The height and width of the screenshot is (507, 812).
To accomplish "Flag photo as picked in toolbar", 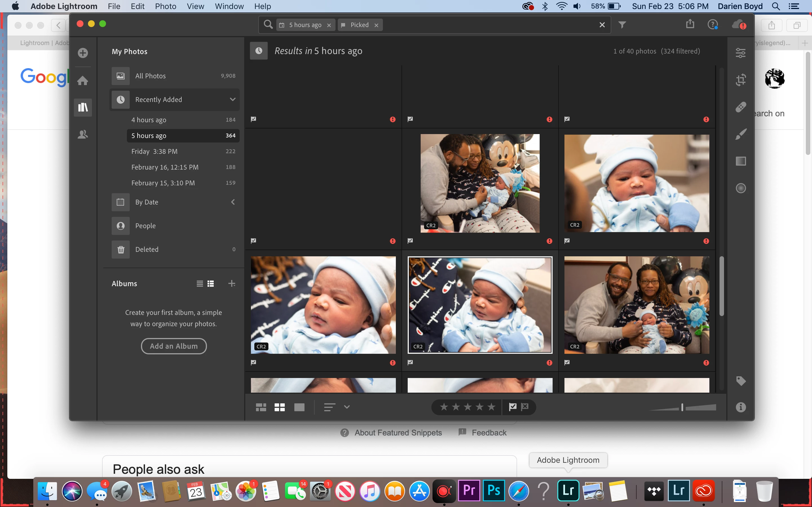I will [x=513, y=407].
